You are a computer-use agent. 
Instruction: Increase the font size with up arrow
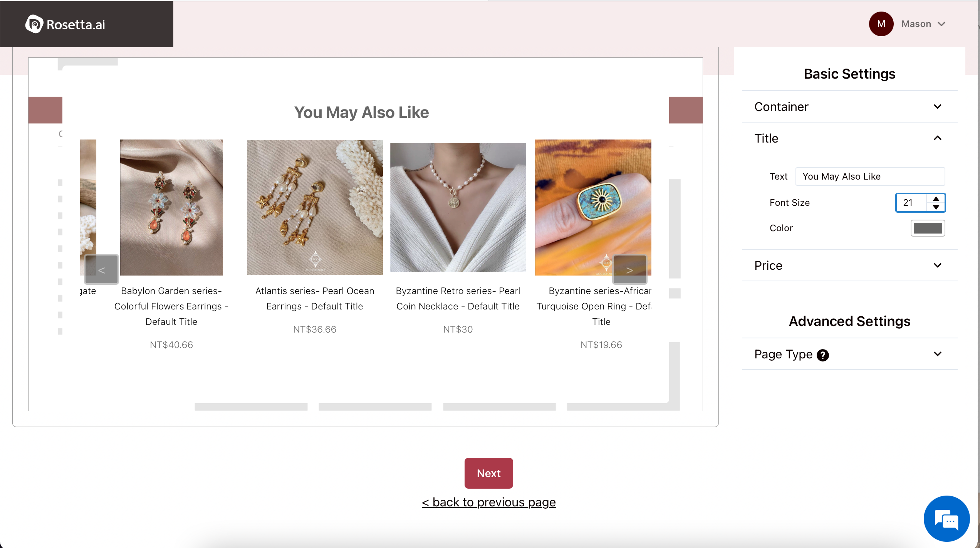(x=936, y=199)
